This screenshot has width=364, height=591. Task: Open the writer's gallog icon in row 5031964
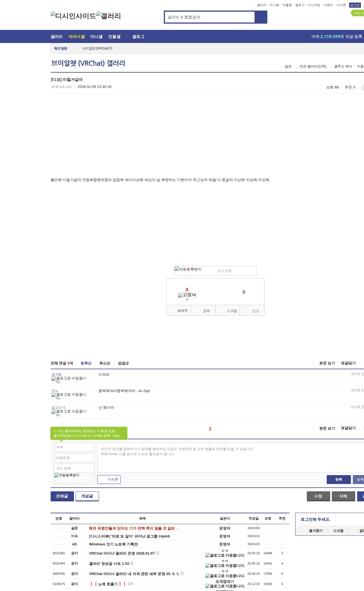point(225,566)
